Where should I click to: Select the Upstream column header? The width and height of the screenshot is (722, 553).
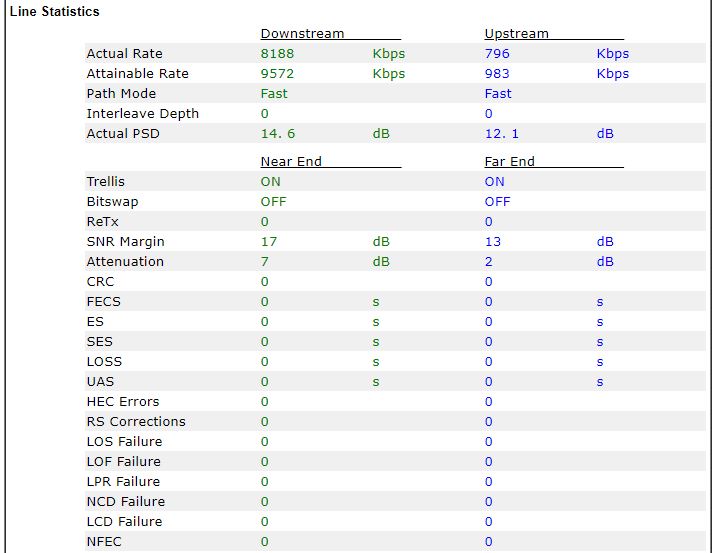click(x=516, y=34)
